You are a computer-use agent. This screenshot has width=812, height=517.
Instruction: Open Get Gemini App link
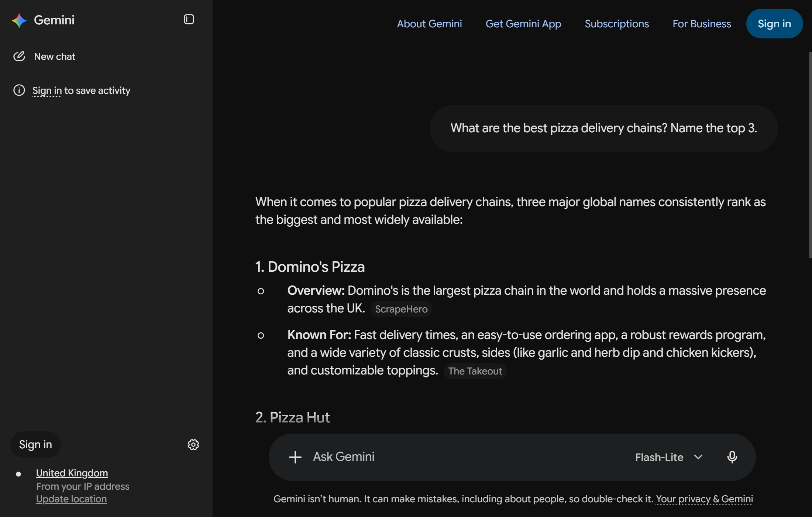pyautogui.click(x=523, y=24)
